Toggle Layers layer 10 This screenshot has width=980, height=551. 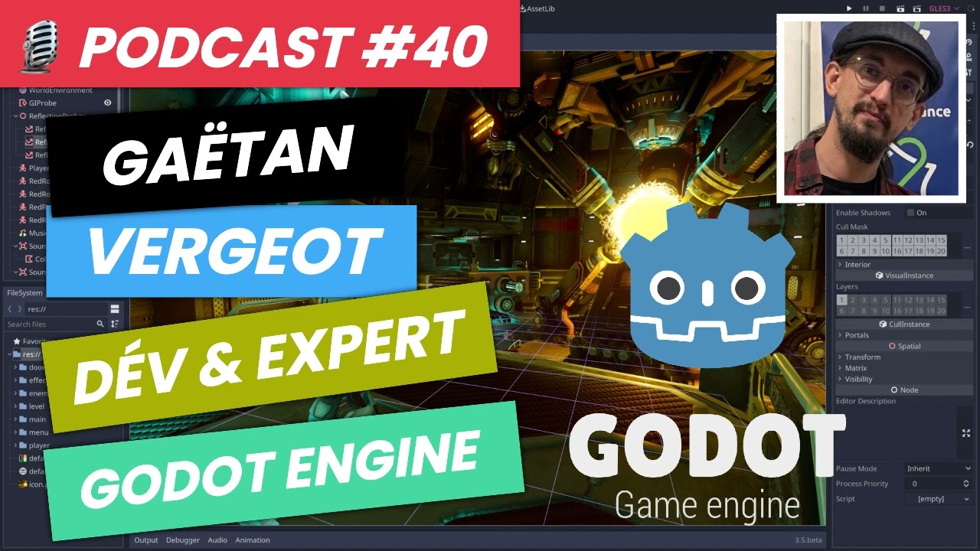(x=886, y=311)
